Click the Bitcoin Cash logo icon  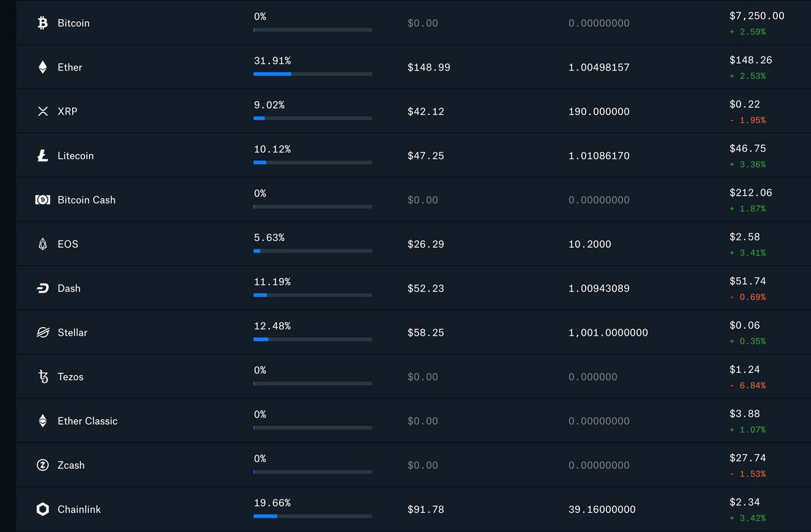pyautogui.click(x=42, y=200)
